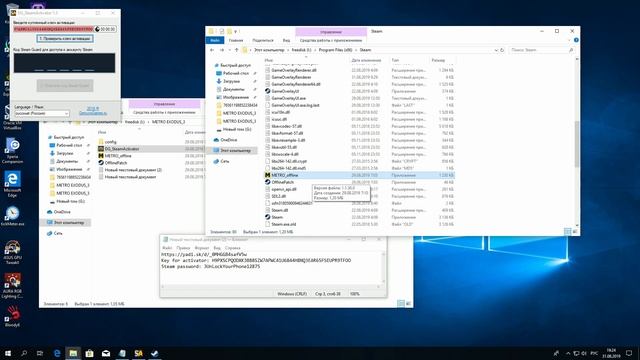Viewport: 640px width, 360px height.
Task: Click the Windows Start button
Action: (8, 353)
